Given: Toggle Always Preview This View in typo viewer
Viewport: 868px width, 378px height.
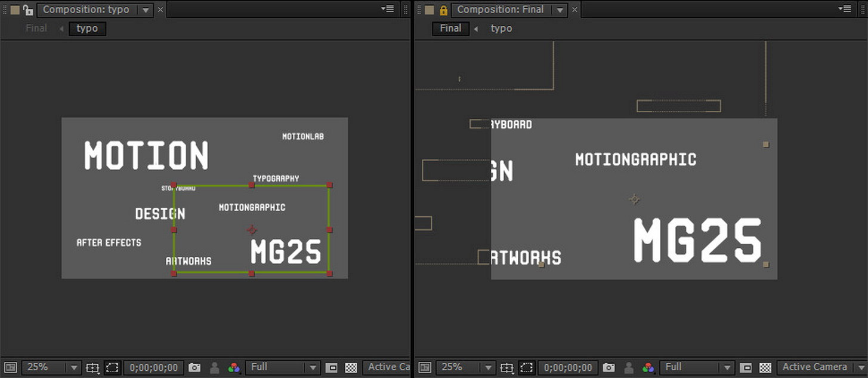Looking at the screenshot, I should pos(11,367).
